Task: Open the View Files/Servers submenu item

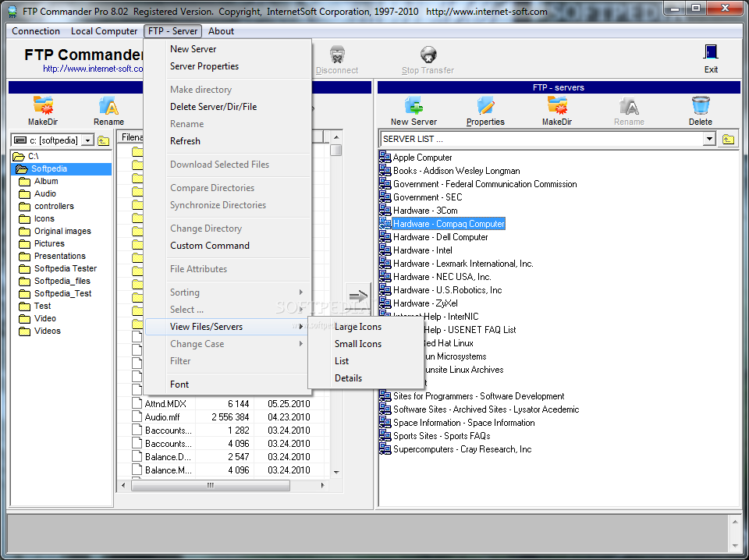Action: [228, 327]
